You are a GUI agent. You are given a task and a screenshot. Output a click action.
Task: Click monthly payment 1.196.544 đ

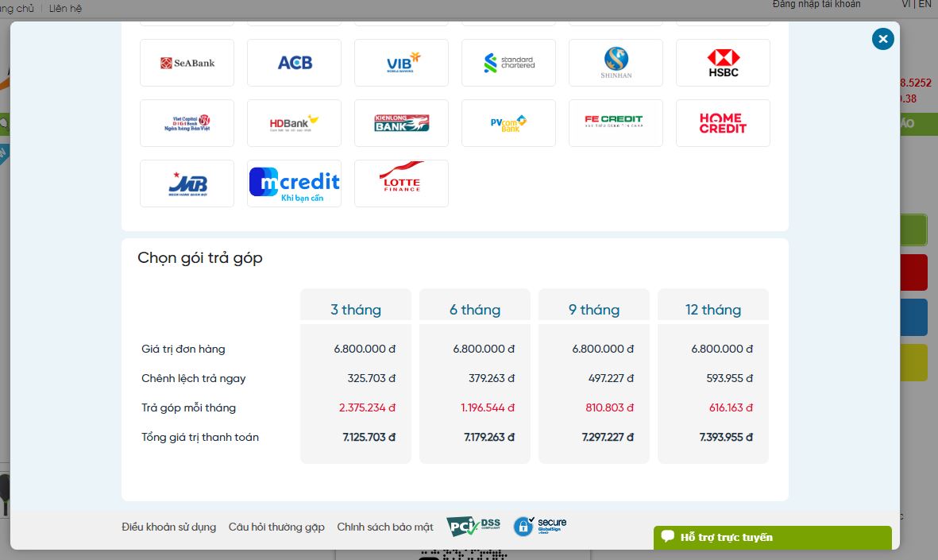(x=488, y=407)
